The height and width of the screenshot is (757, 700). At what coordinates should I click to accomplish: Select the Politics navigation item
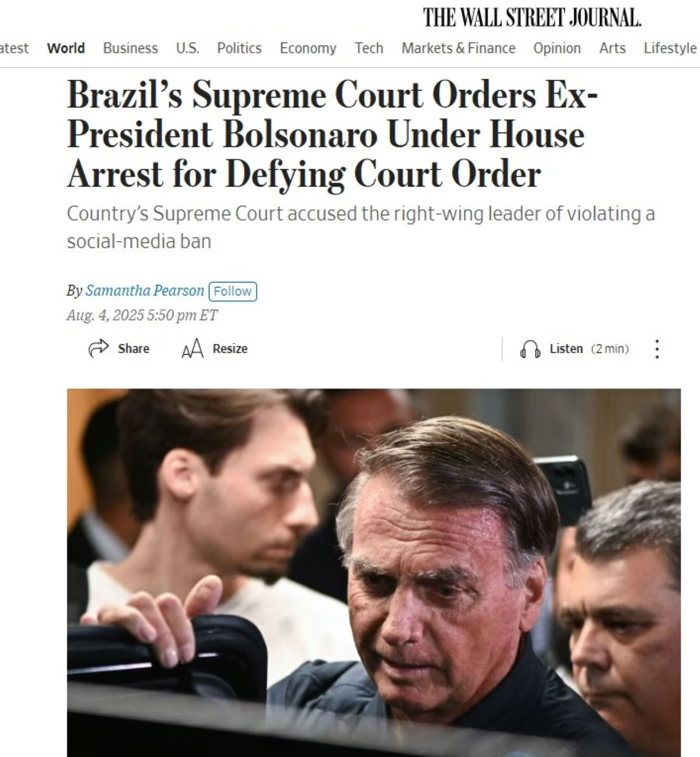[x=239, y=48]
